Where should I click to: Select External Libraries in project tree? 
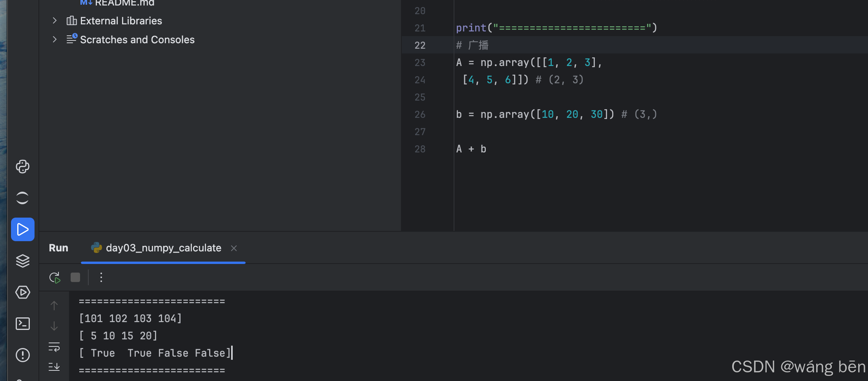coord(121,21)
